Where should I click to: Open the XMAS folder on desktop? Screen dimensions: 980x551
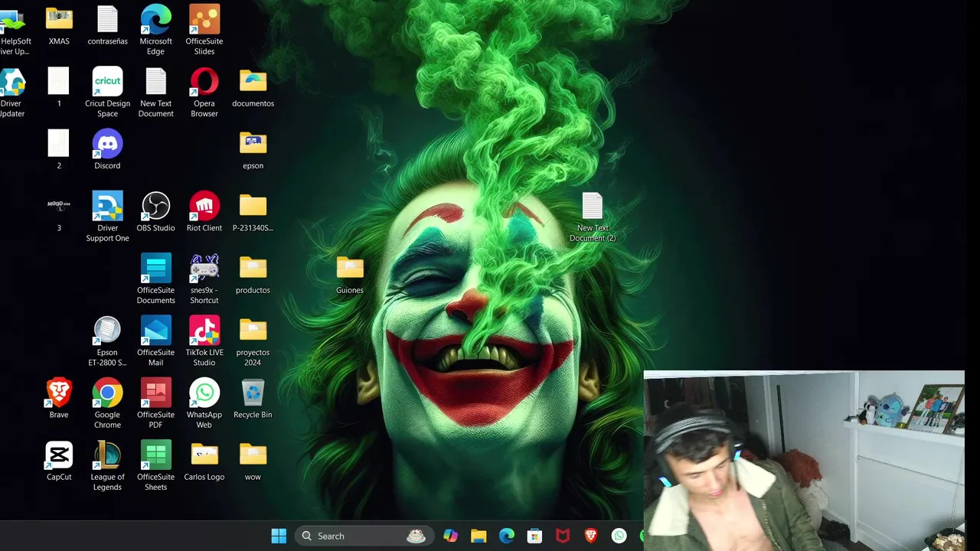pos(59,27)
